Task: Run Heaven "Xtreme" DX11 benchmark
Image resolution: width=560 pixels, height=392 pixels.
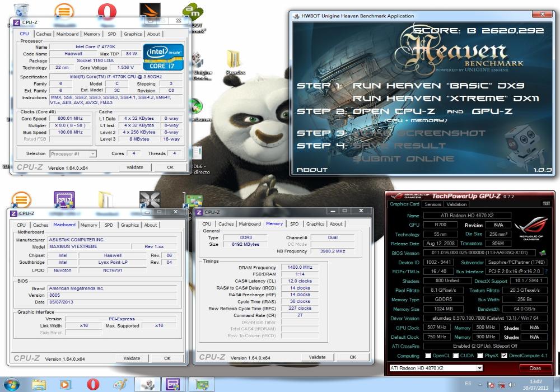Action: tap(446, 98)
